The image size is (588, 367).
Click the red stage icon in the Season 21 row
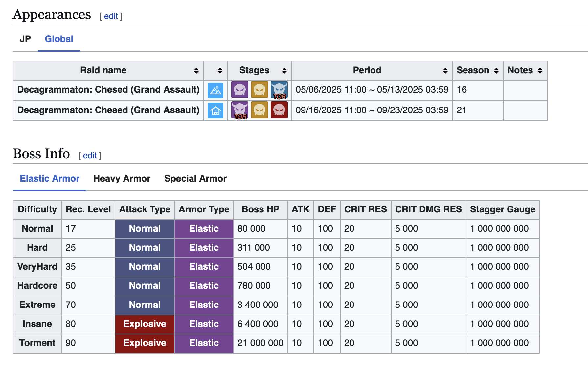tap(279, 110)
